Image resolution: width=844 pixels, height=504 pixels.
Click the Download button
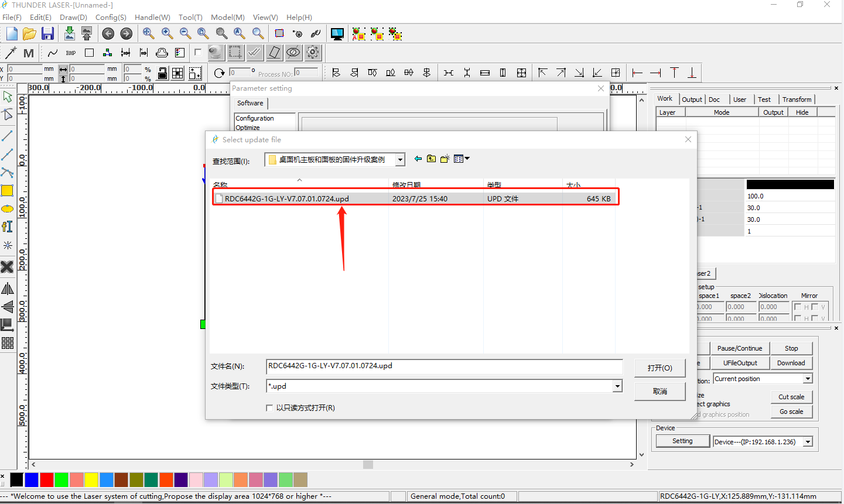pos(791,363)
